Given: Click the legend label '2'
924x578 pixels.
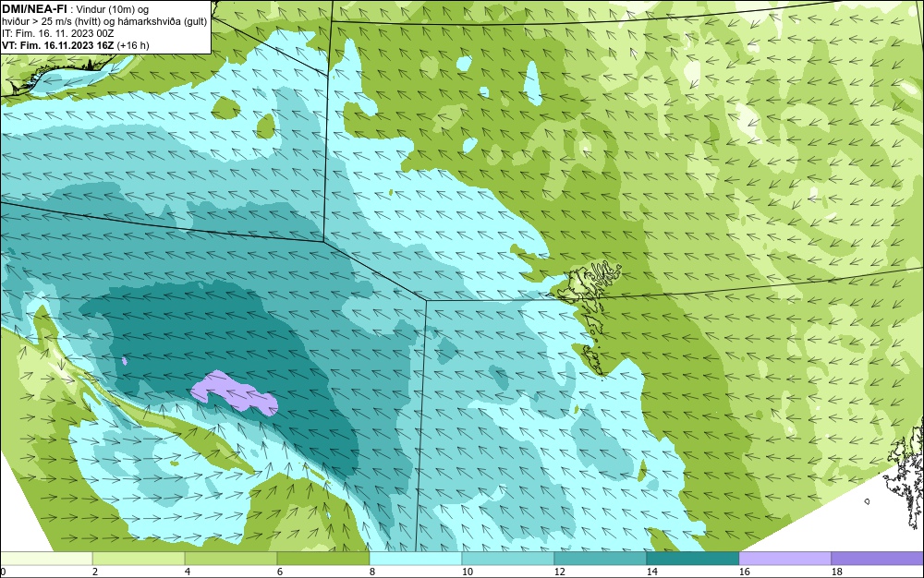Looking at the screenshot, I should click(x=95, y=572).
